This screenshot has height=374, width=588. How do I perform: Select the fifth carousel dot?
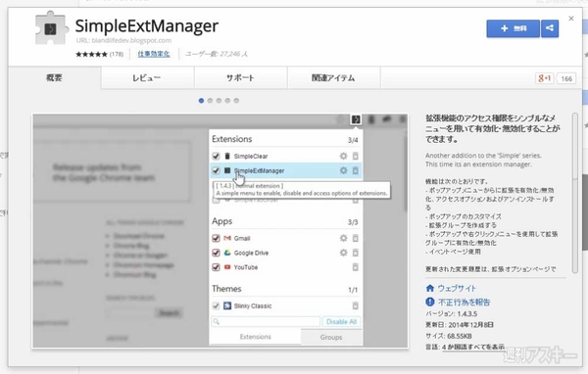coord(236,101)
